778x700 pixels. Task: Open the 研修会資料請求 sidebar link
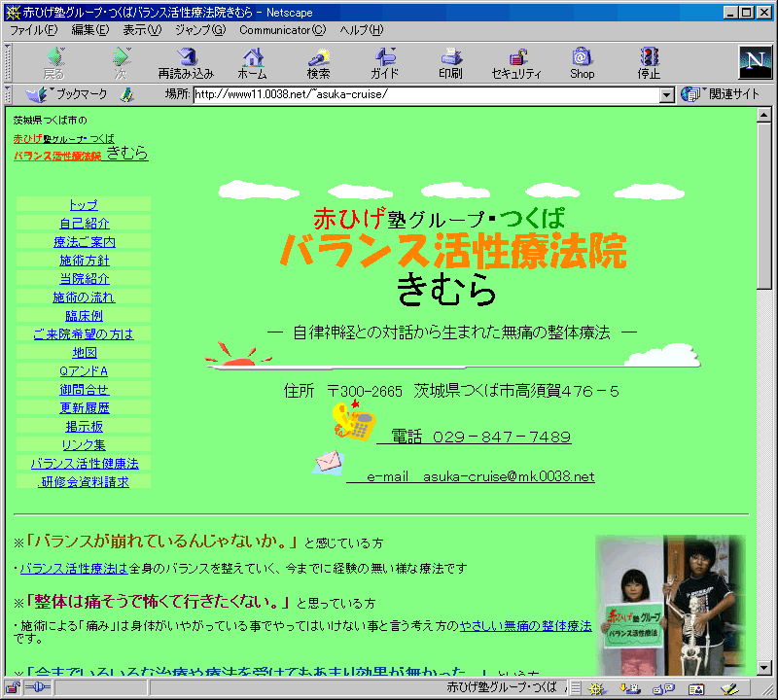(84, 481)
